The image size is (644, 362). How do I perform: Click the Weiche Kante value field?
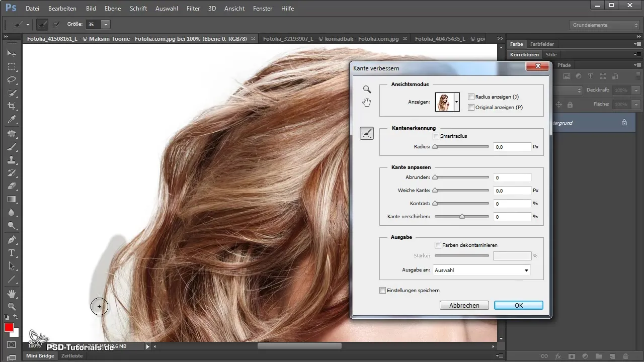512,191
